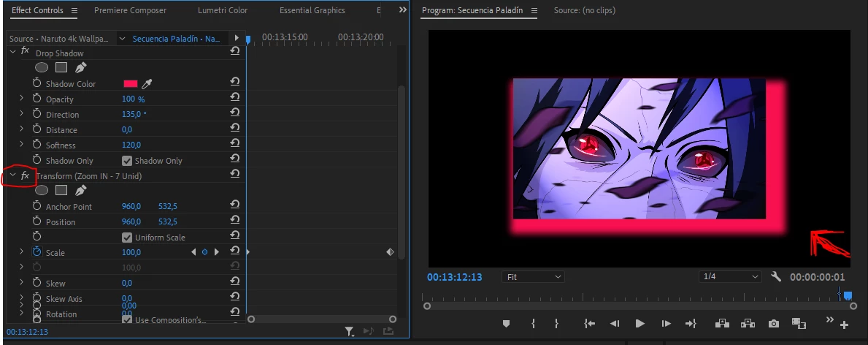This screenshot has width=868, height=345.
Task: Step back one frame
Action: coord(615,324)
